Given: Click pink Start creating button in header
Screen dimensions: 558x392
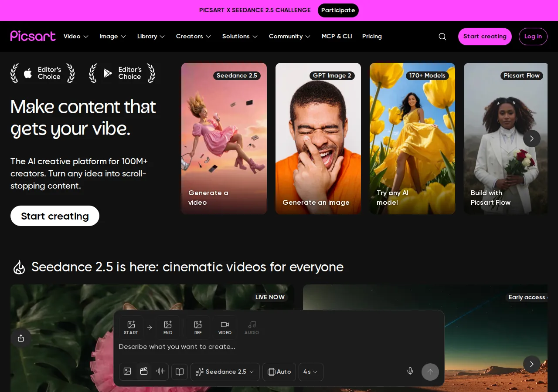Looking at the screenshot, I should pyautogui.click(x=485, y=37).
